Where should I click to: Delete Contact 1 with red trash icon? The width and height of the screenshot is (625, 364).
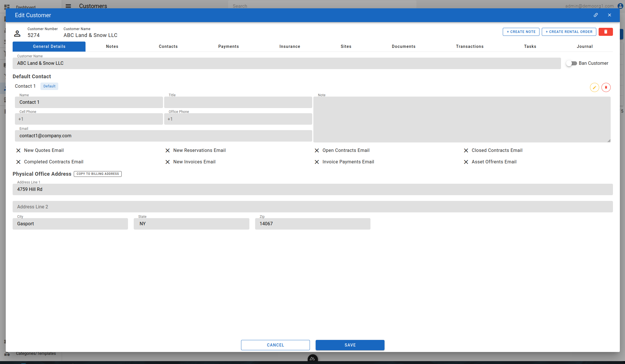[x=606, y=87]
